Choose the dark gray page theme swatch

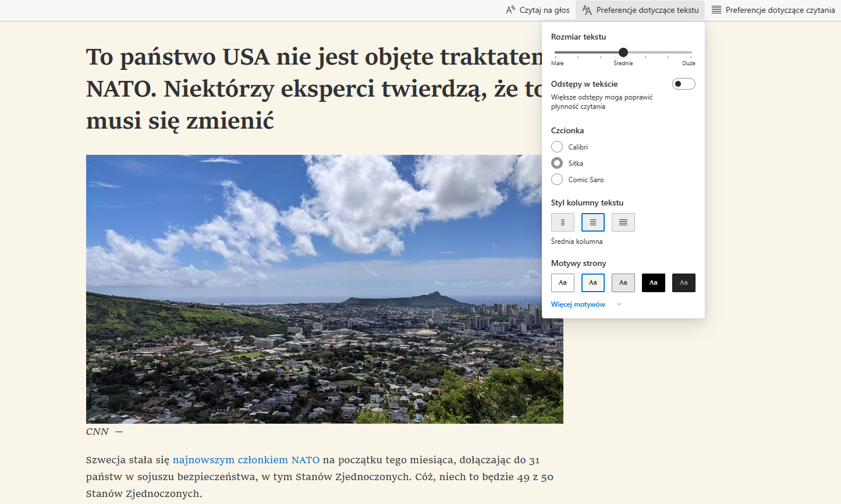click(684, 283)
